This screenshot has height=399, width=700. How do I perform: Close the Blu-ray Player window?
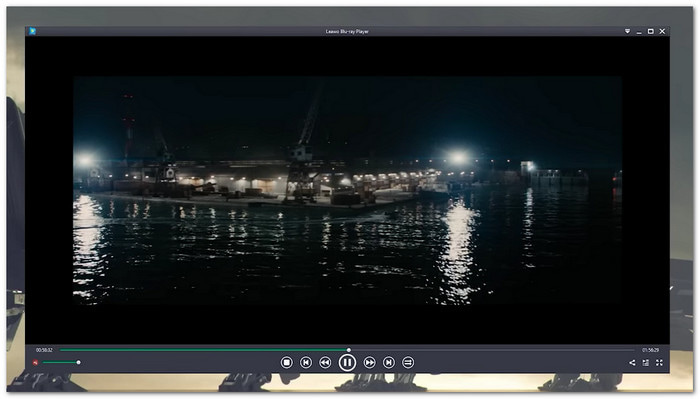662,31
